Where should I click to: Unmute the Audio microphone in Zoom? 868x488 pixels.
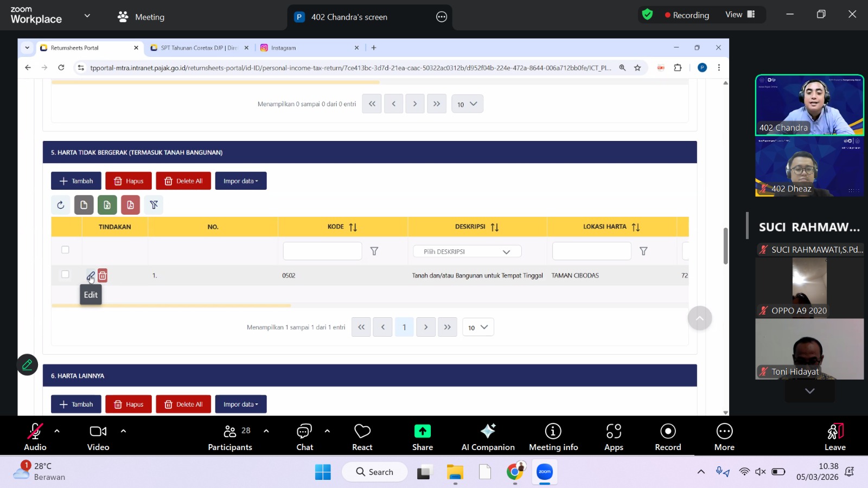[x=35, y=437]
